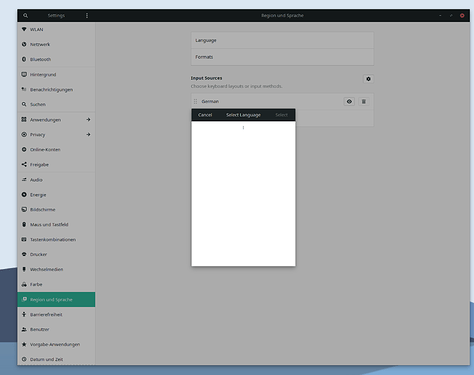Click Cancel in Select Language dialog
The width and height of the screenshot is (474, 375).
(x=205, y=115)
